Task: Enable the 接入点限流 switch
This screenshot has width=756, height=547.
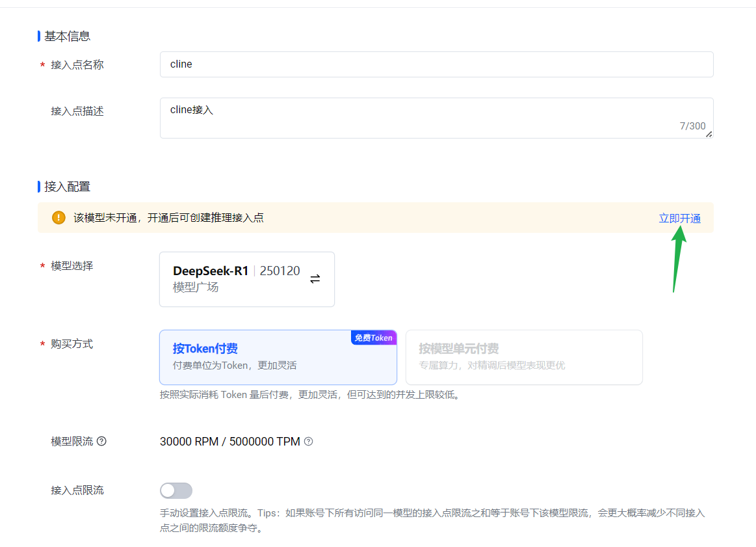Action: pos(176,490)
